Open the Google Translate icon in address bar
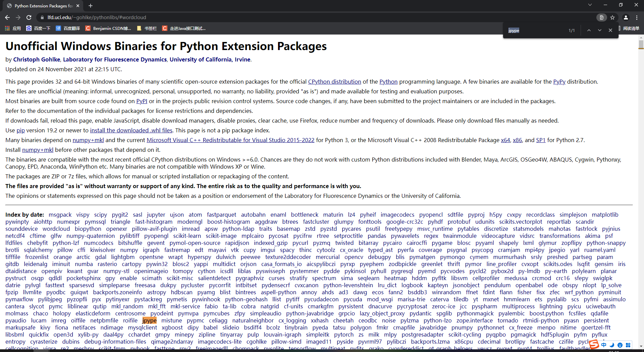The image size is (644, 352). coord(602,17)
